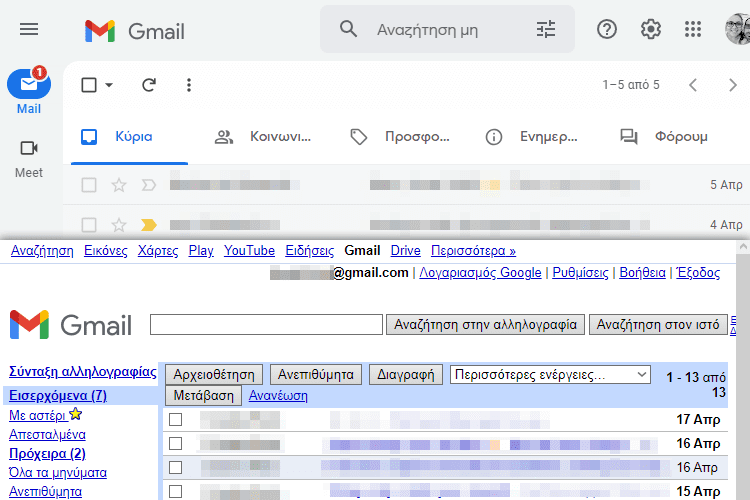Click the Αναζήτηση μη search field
The height and width of the screenshot is (500, 750).
(x=447, y=29)
